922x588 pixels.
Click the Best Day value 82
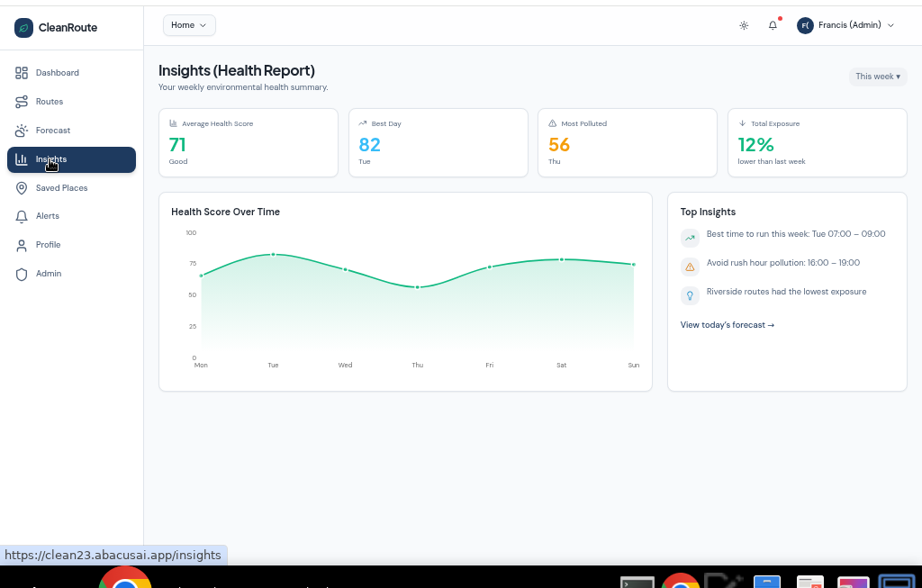[370, 145]
